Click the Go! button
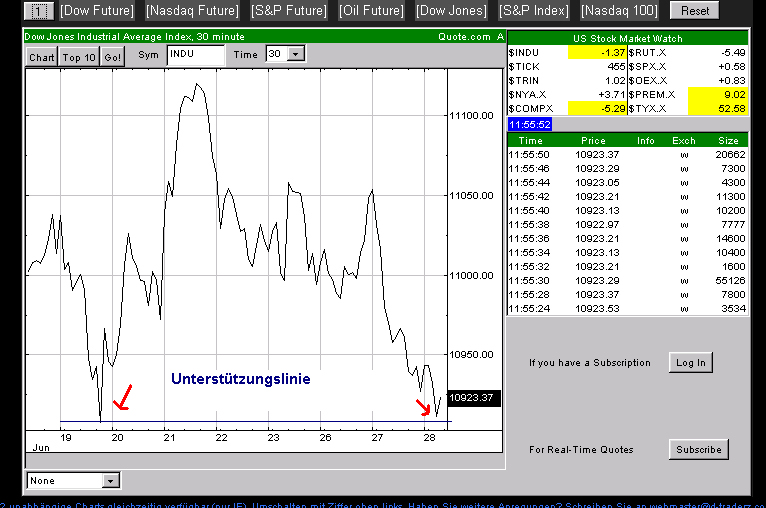The width and height of the screenshot is (766, 508). 112,57
